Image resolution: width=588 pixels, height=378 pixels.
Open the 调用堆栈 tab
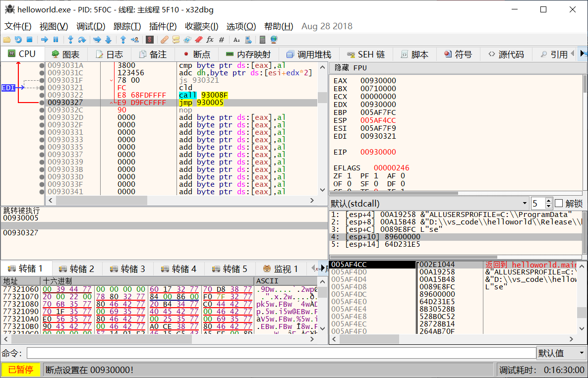(x=309, y=54)
